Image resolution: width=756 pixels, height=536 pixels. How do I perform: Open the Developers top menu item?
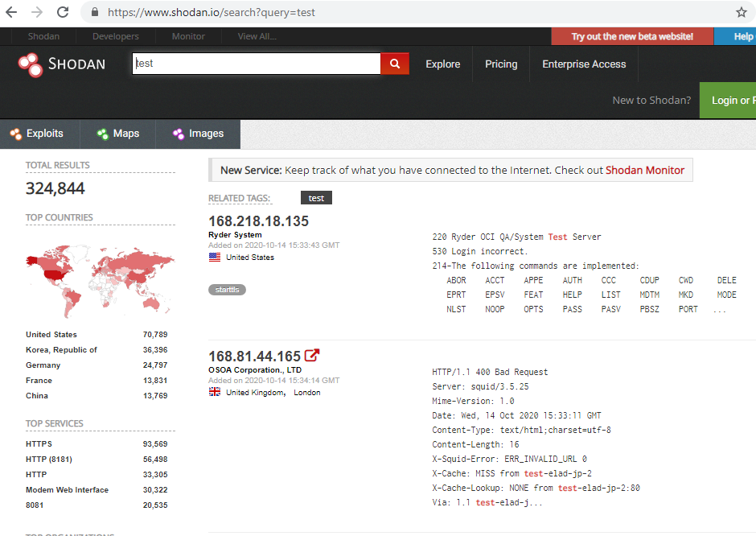pyautogui.click(x=116, y=36)
